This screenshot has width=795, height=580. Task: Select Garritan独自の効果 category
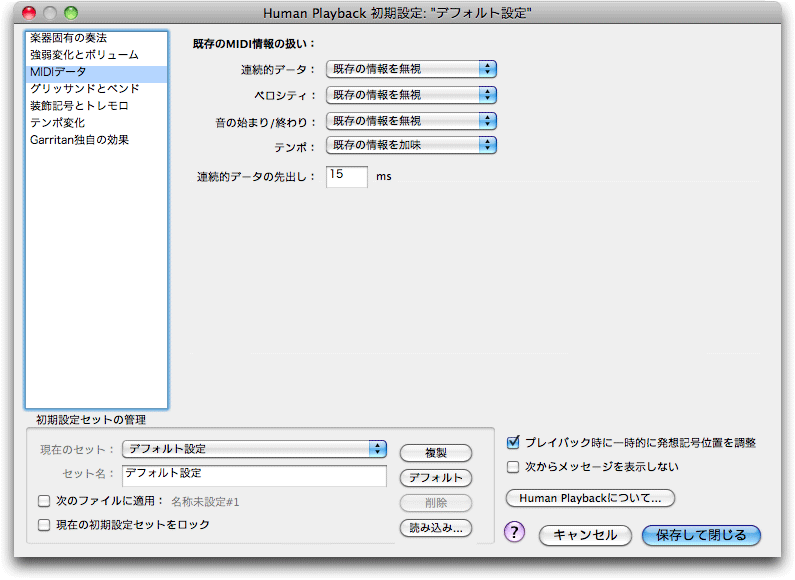click(96, 140)
